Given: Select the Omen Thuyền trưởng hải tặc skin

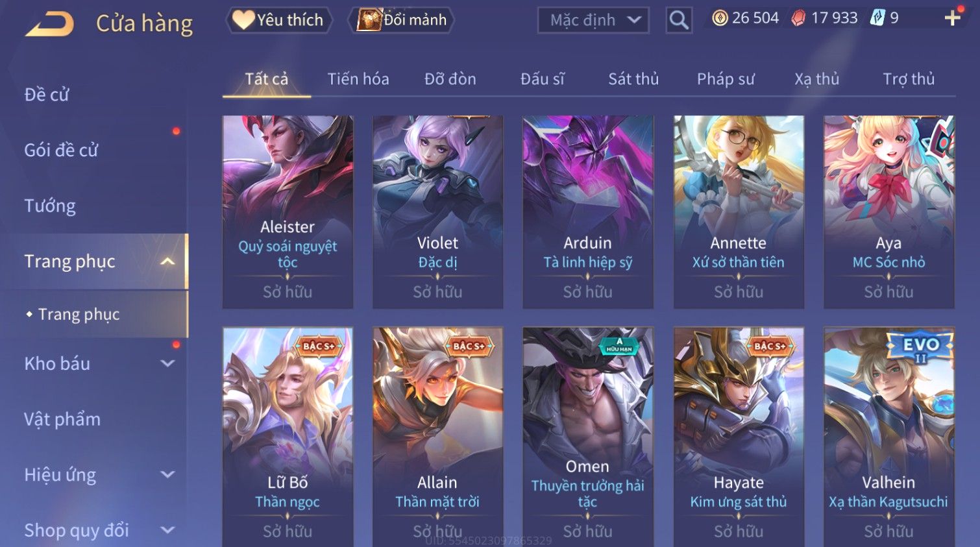Looking at the screenshot, I should tap(587, 437).
